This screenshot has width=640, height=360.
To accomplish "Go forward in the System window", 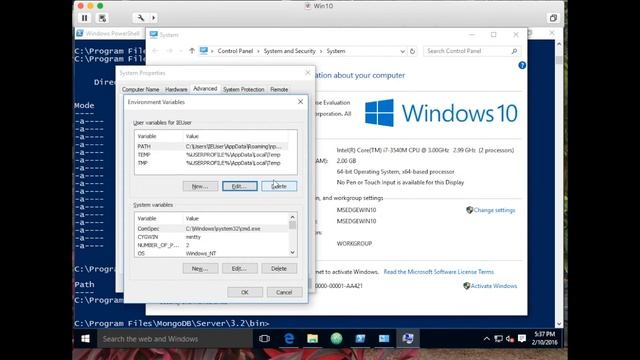I will tap(170, 51).
